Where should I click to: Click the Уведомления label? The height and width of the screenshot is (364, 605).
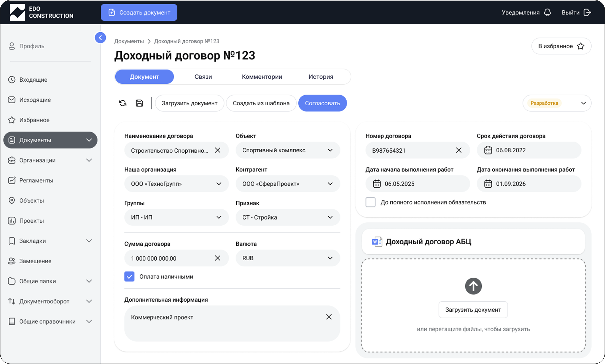coord(521,13)
